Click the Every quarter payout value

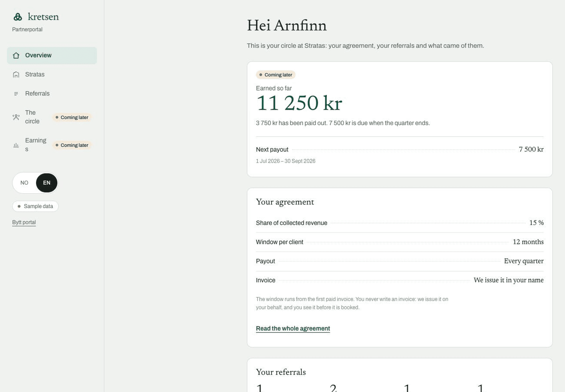click(524, 261)
